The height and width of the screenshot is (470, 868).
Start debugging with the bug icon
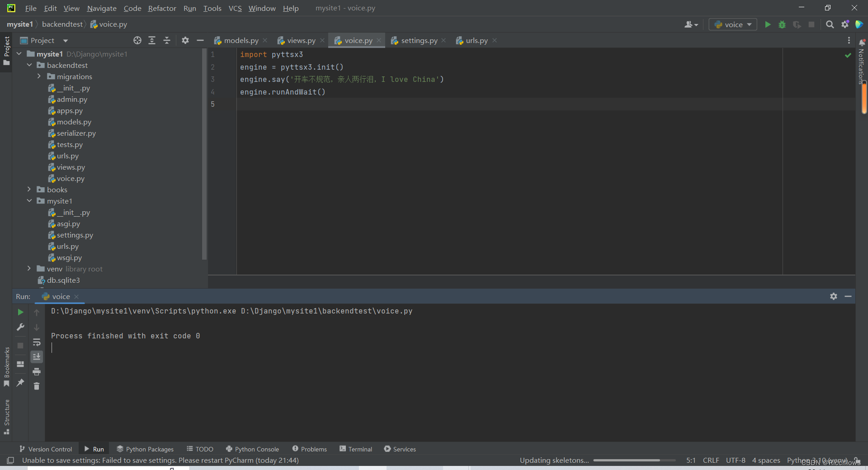coord(783,25)
